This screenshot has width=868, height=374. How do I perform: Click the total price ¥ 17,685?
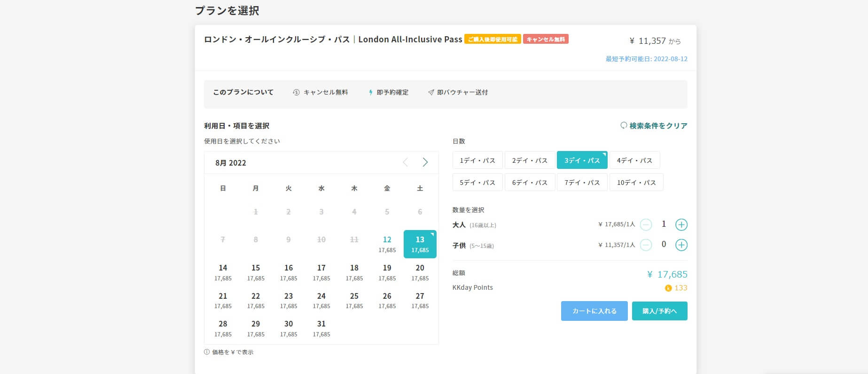coord(667,274)
